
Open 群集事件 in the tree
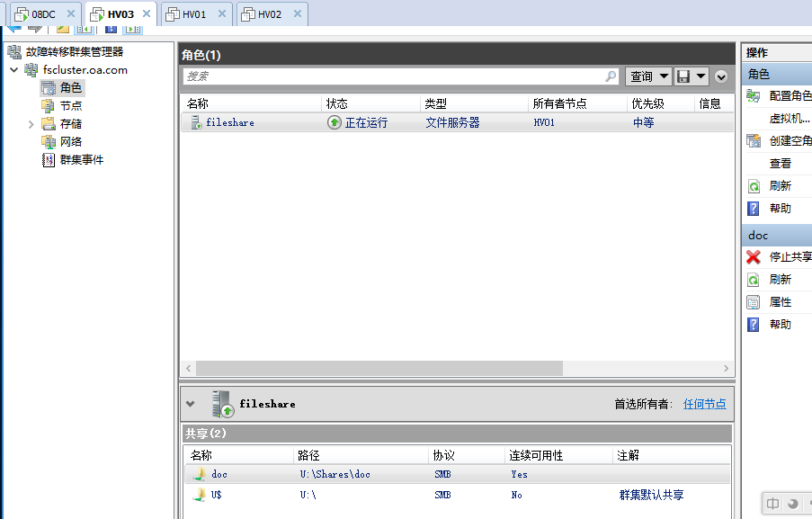(81, 159)
